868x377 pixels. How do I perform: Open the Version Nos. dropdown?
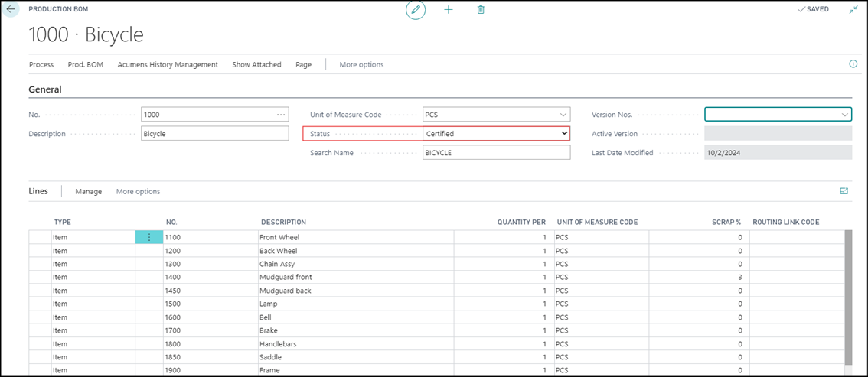pos(845,115)
